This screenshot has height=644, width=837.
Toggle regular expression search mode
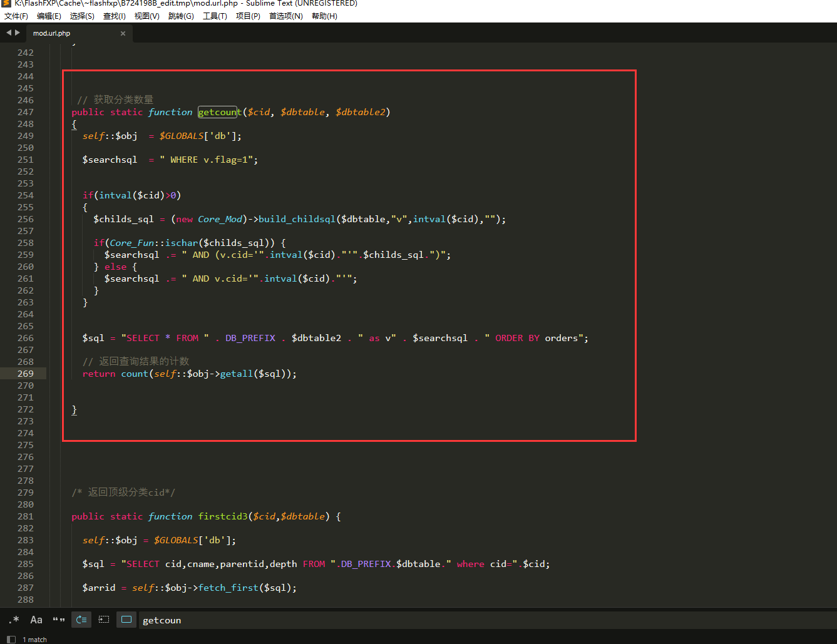[x=14, y=620]
